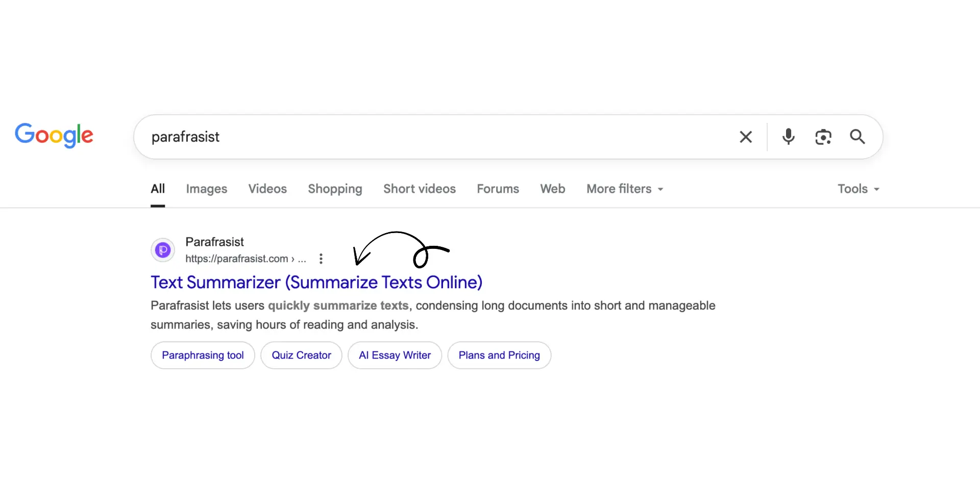The height and width of the screenshot is (485, 980).
Task: Start voice search with the microphone icon
Action: tap(788, 137)
